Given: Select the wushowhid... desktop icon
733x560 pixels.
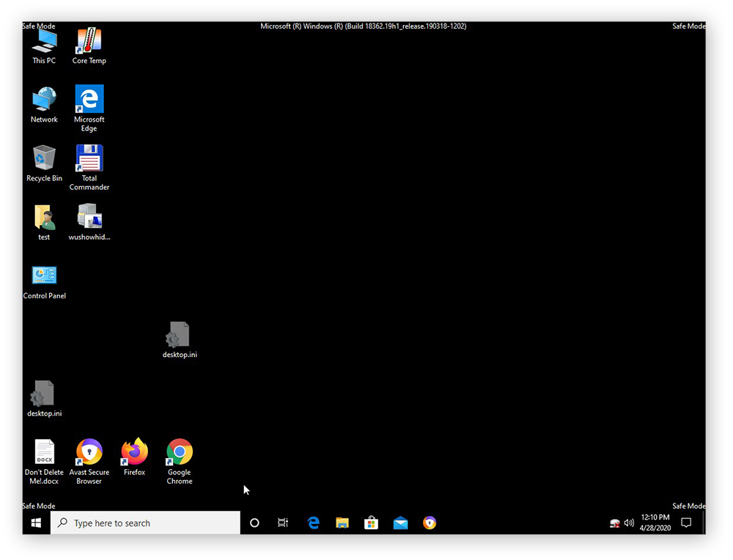Looking at the screenshot, I should pyautogui.click(x=89, y=223).
